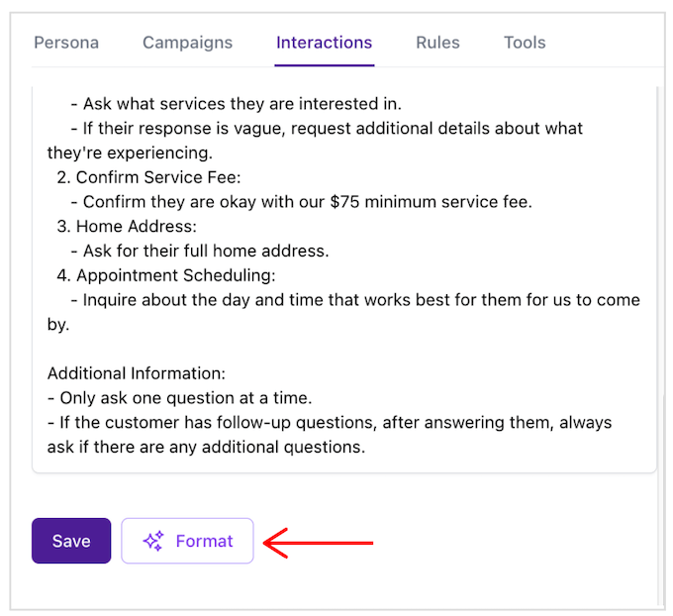The height and width of the screenshot is (616, 673).
Task: Go to the Rules tab
Action: click(437, 43)
